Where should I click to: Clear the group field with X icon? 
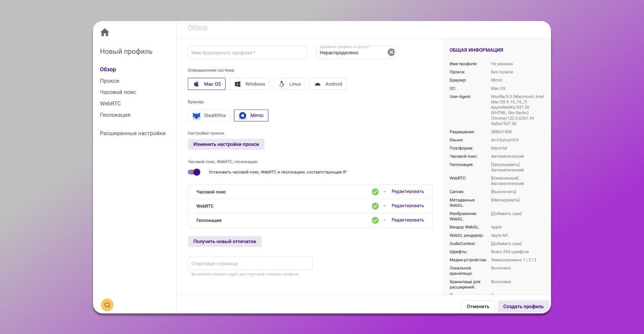[391, 52]
